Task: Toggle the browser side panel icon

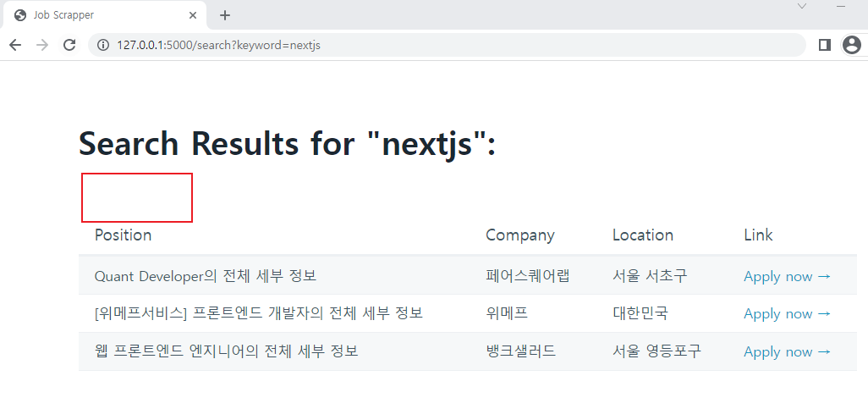Action: [x=824, y=45]
